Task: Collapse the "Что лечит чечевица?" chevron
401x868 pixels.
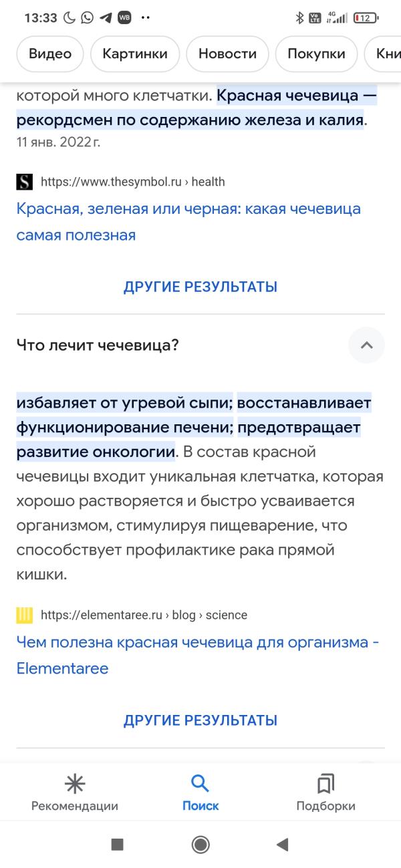Action: (366, 345)
